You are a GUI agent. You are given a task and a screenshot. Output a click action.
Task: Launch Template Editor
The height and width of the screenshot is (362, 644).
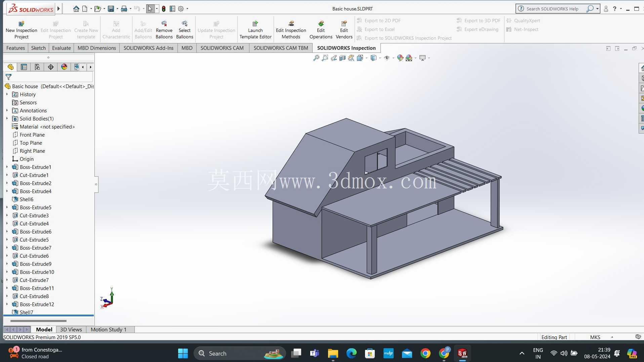(255, 30)
